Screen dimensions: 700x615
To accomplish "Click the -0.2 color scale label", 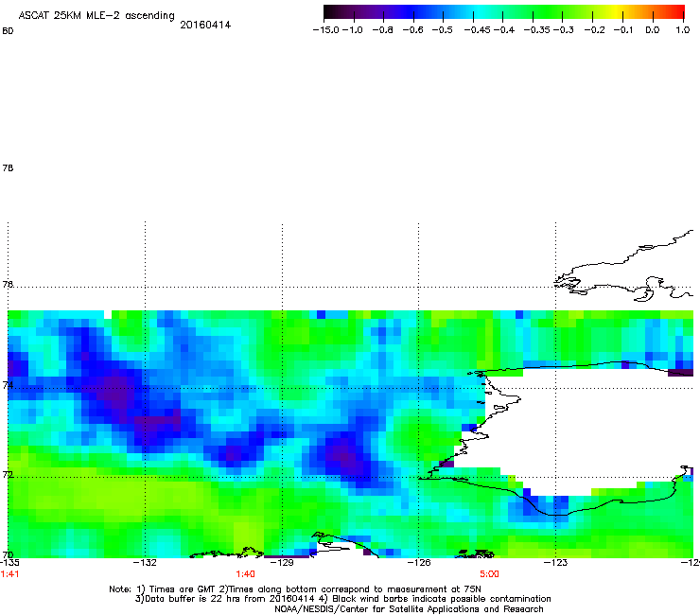I will [594, 30].
